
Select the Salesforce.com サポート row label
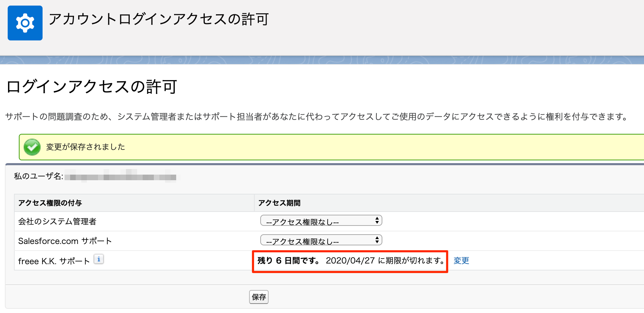(x=65, y=241)
